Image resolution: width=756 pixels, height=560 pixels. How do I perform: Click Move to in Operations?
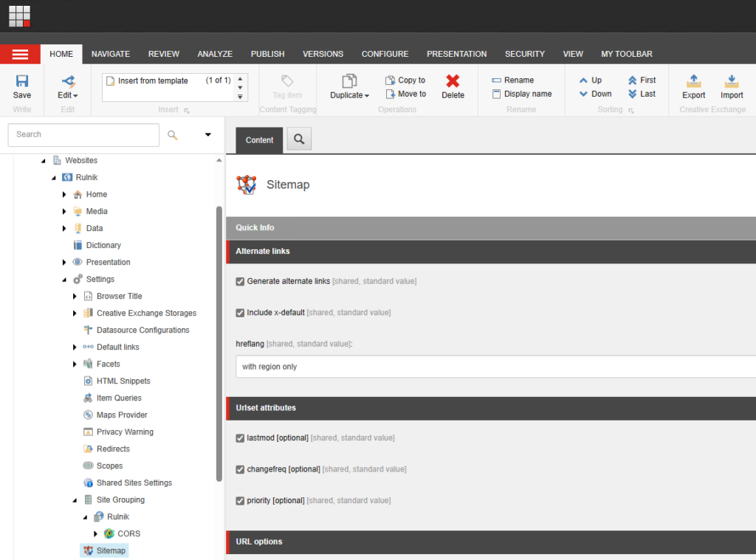pyautogui.click(x=406, y=94)
